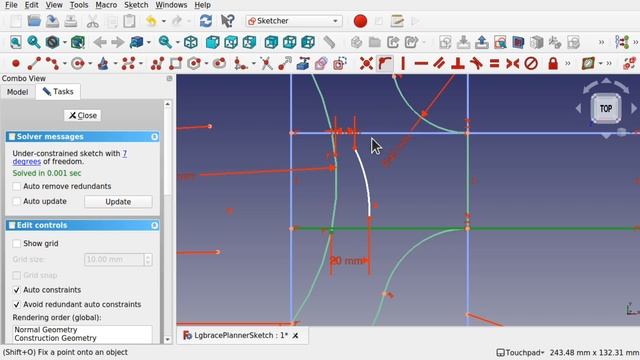Screen dimensions: 640x360
Task: Apply the Vertical constraint
Action: 403,63
